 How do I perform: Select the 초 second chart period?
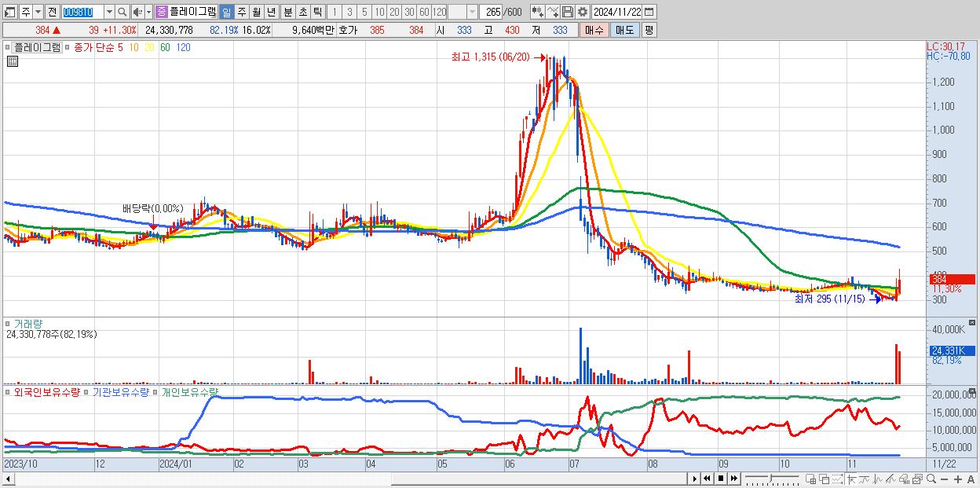point(302,12)
